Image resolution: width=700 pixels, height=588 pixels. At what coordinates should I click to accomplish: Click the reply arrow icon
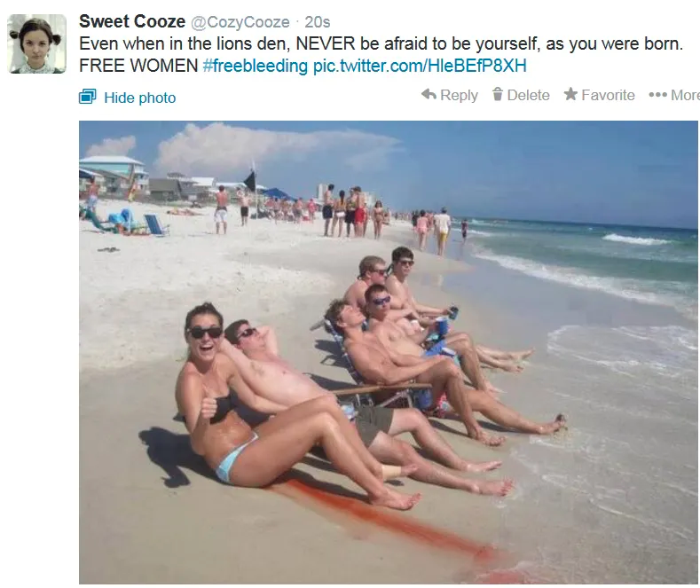coord(429,95)
